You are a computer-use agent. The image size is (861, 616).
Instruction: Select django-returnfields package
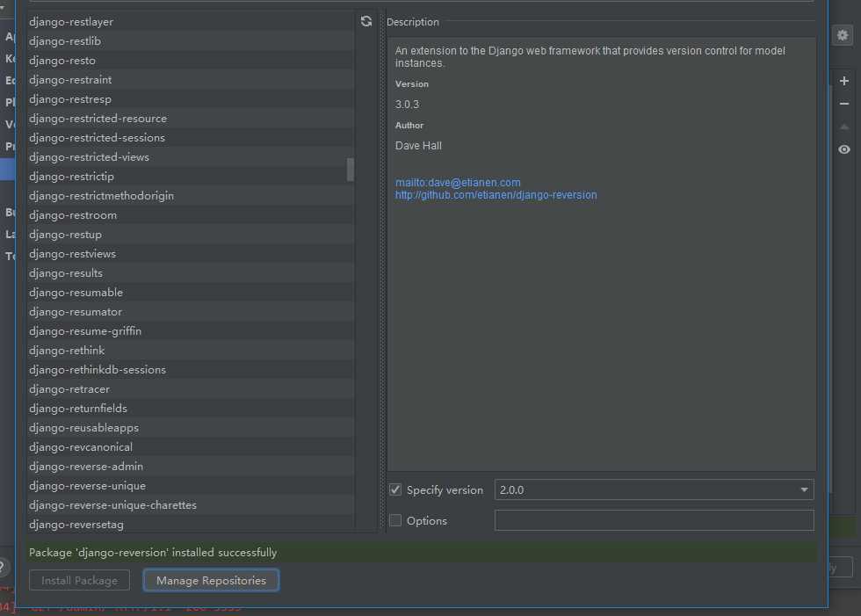tap(191, 408)
